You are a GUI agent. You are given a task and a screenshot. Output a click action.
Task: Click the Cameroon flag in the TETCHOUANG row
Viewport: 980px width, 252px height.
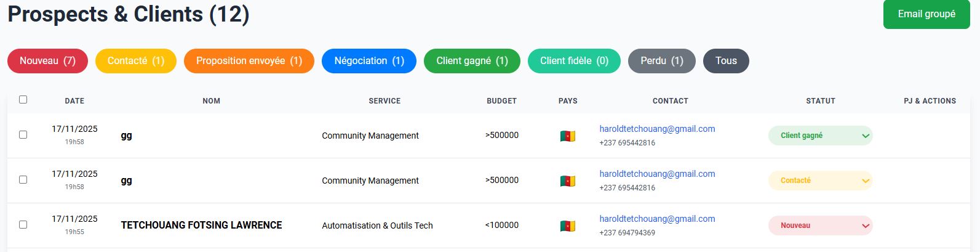tap(567, 226)
